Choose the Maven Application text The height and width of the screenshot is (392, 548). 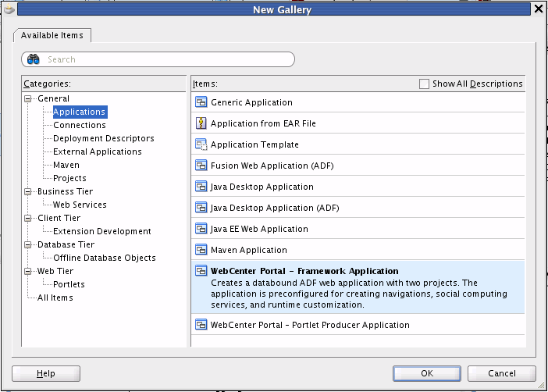(x=249, y=250)
